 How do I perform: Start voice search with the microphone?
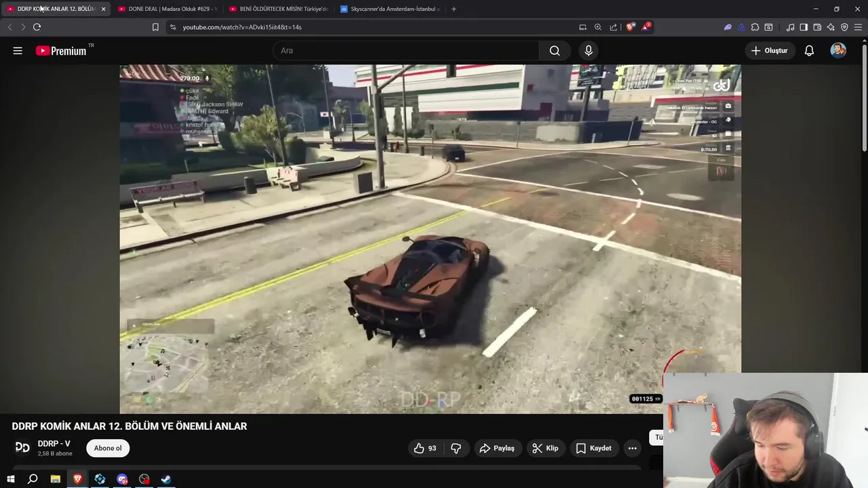pyautogui.click(x=589, y=51)
